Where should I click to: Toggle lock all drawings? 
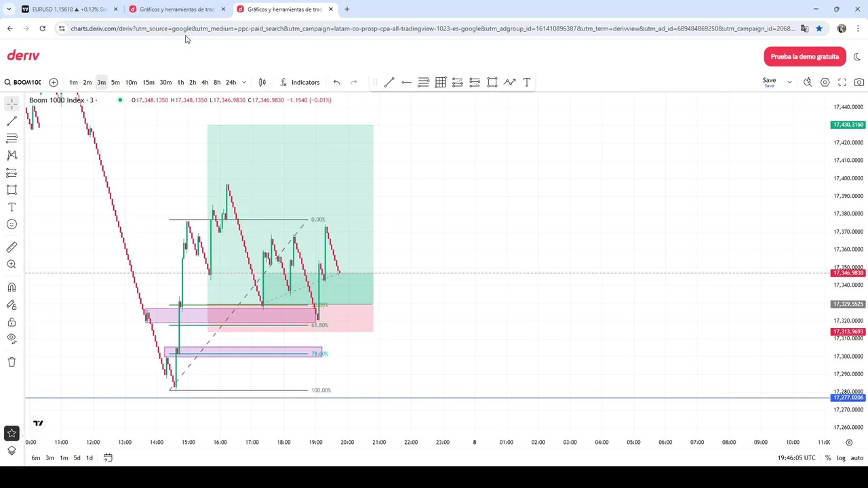point(12,322)
